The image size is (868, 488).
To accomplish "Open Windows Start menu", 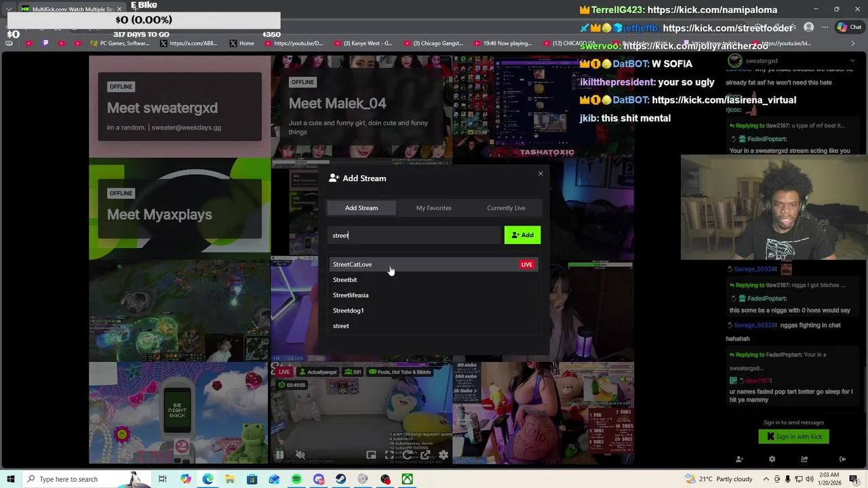I will click(x=11, y=479).
